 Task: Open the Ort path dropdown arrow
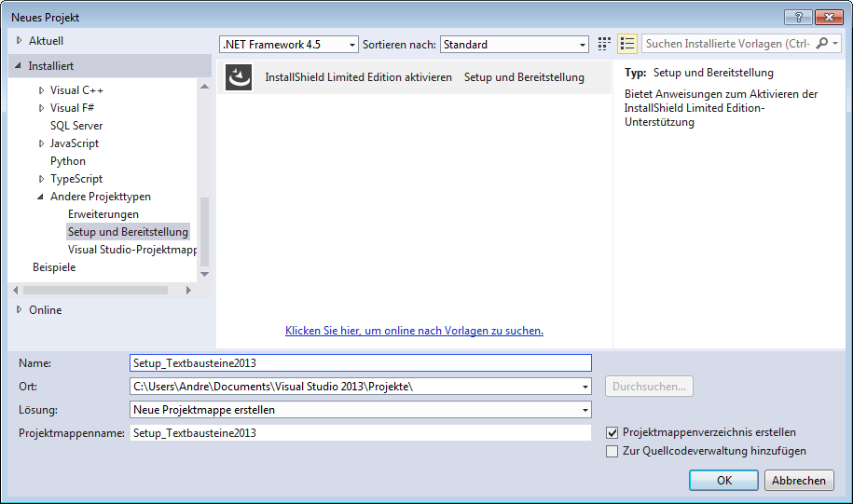point(585,387)
